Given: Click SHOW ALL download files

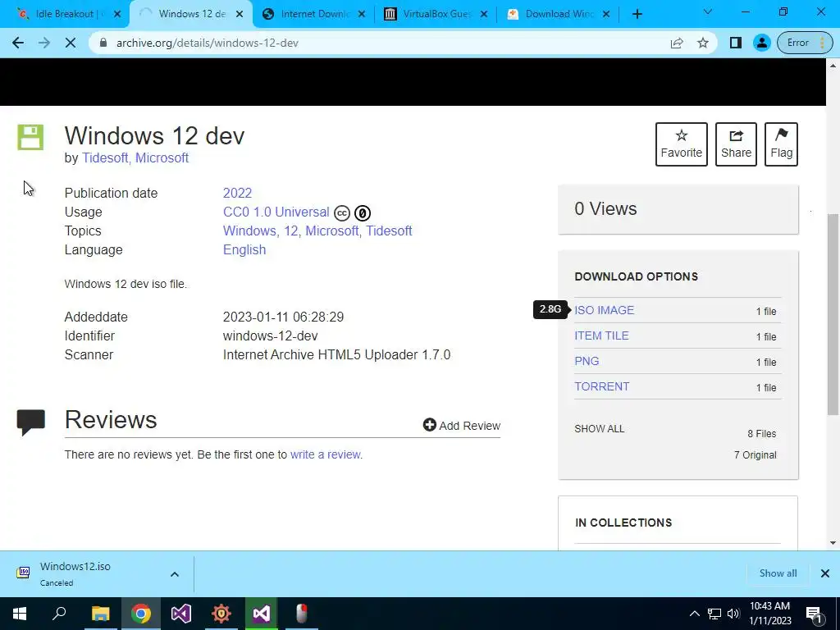Looking at the screenshot, I should coord(600,429).
